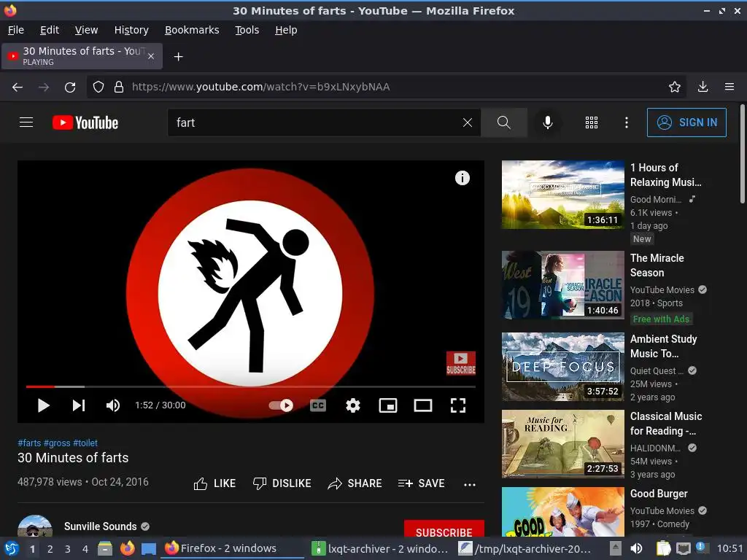Image resolution: width=747 pixels, height=560 pixels.
Task: Open more actions ellipsis below the video
Action: [x=470, y=484]
